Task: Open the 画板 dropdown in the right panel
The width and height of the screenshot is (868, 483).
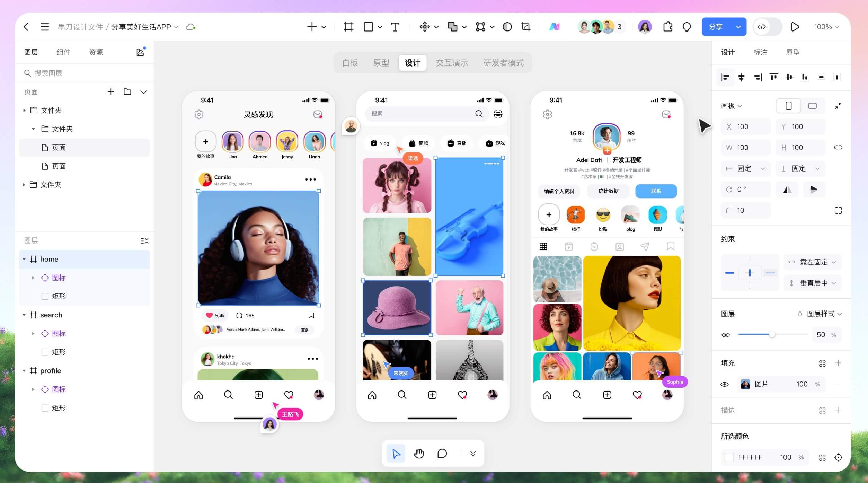Action: [x=732, y=106]
